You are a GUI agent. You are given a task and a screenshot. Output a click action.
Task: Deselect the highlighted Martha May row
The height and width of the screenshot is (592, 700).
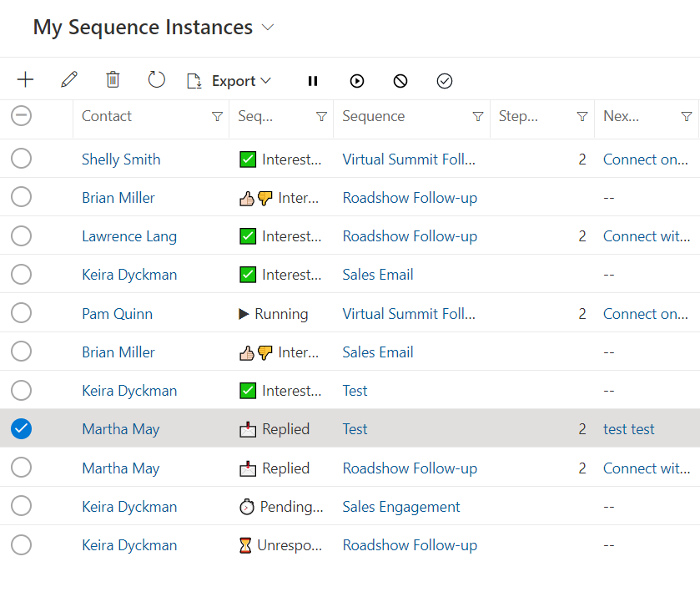coord(21,428)
